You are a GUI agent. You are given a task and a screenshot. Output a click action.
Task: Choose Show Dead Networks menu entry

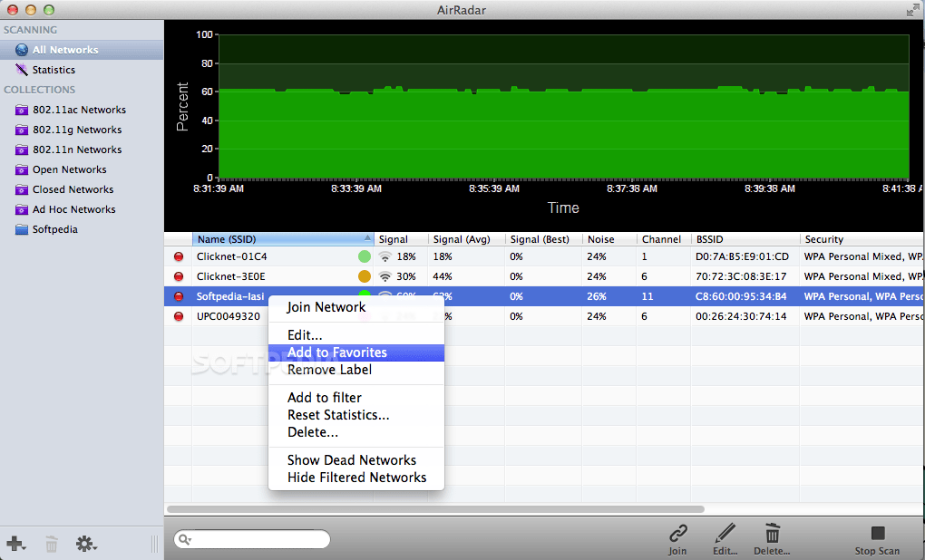pyautogui.click(x=352, y=459)
